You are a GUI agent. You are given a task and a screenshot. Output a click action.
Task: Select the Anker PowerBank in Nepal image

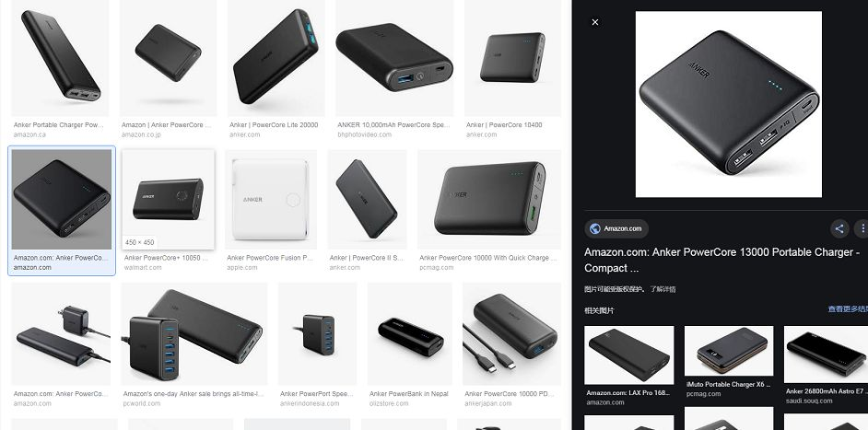pyautogui.click(x=410, y=333)
